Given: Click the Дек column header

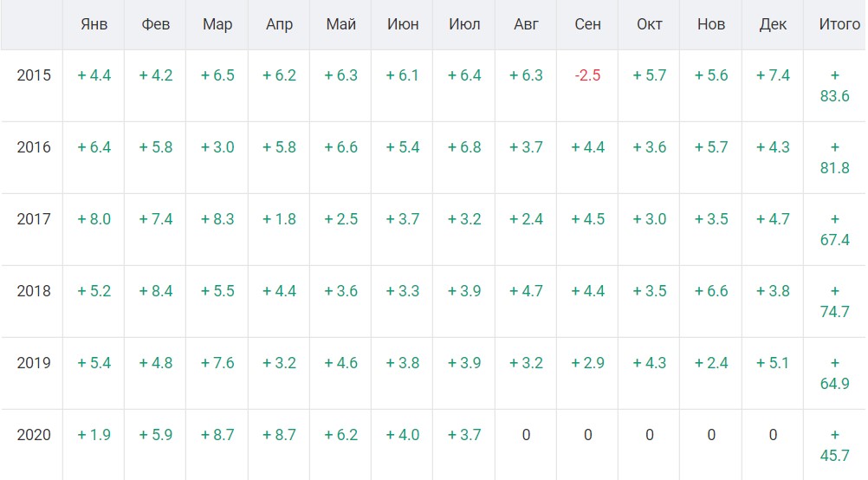Looking at the screenshot, I should 773,24.
